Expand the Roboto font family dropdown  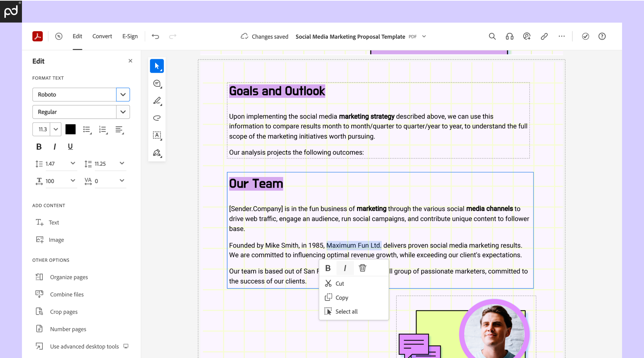pos(123,95)
